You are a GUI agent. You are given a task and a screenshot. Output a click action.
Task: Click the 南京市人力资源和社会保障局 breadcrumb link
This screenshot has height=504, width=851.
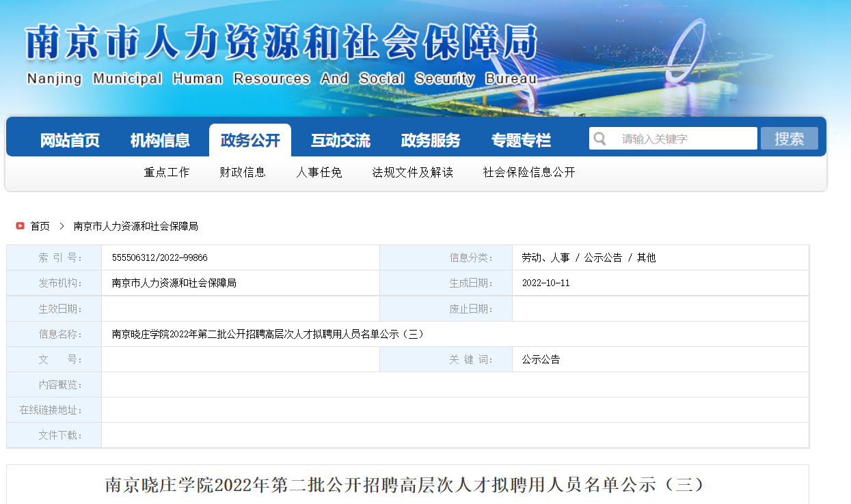coord(136,226)
